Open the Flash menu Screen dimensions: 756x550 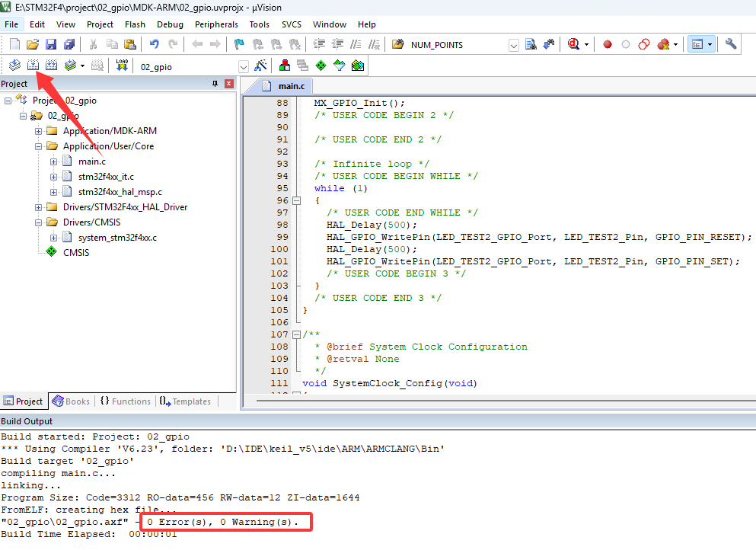[x=135, y=24]
